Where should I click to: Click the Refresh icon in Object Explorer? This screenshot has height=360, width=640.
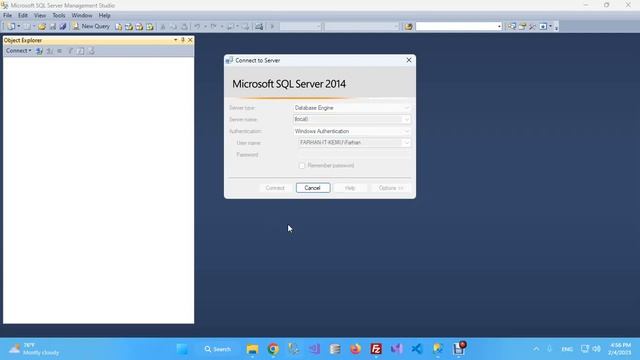[81, 51]
